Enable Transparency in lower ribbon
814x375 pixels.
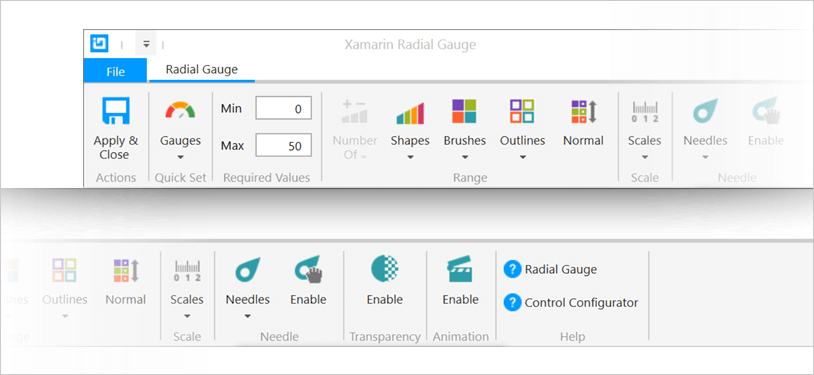point(385,269)
